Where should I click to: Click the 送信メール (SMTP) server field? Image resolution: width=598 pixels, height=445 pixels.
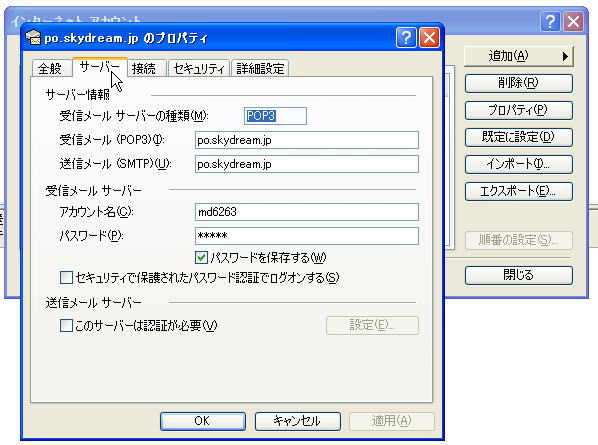pos(307,164)
